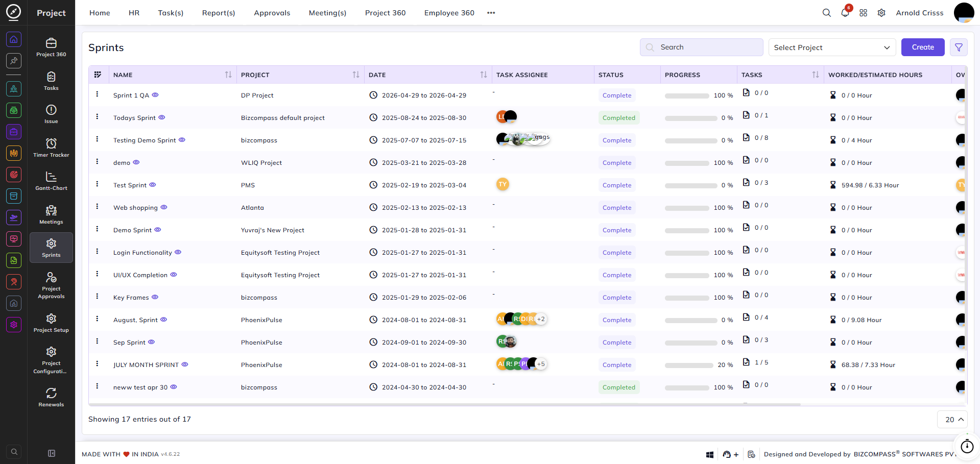Click the search magnifier in the top bar

[826, 13]
